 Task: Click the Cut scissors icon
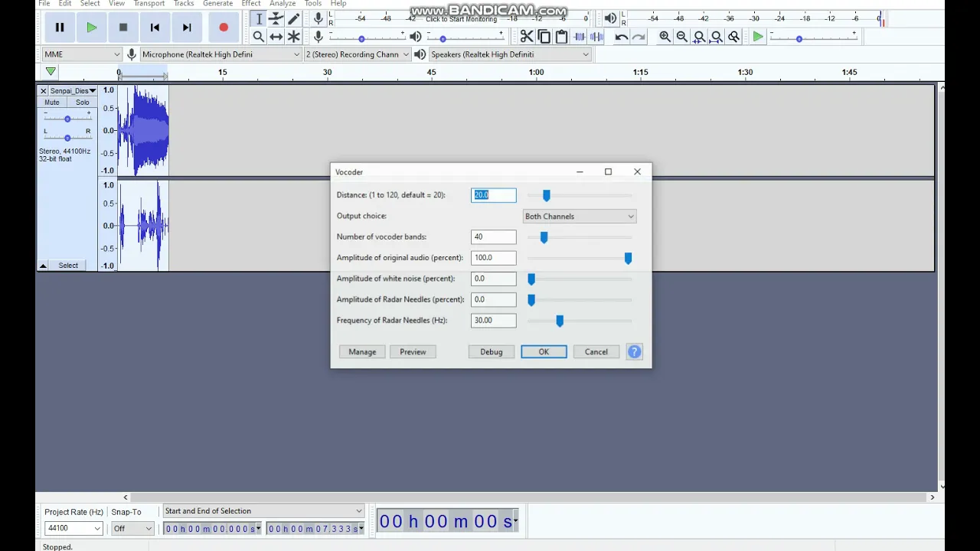point(527,36)
